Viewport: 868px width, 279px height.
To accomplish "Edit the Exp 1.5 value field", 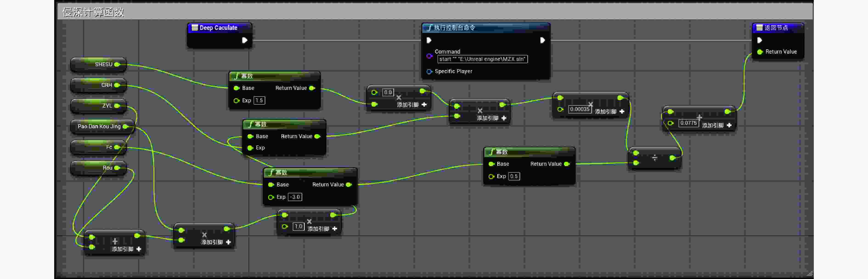I will pos(259,100).
